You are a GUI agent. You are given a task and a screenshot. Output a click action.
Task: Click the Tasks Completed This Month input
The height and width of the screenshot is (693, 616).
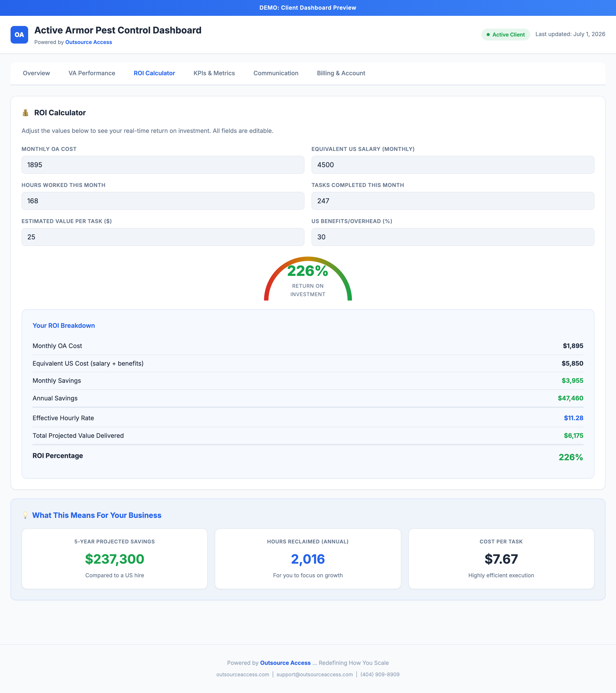[453, 201]
